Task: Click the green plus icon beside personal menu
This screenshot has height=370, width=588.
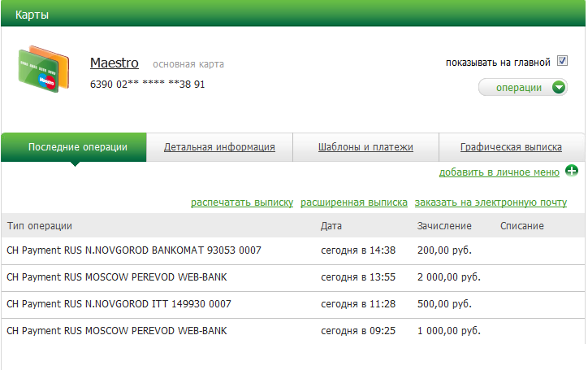Action: 572,171
